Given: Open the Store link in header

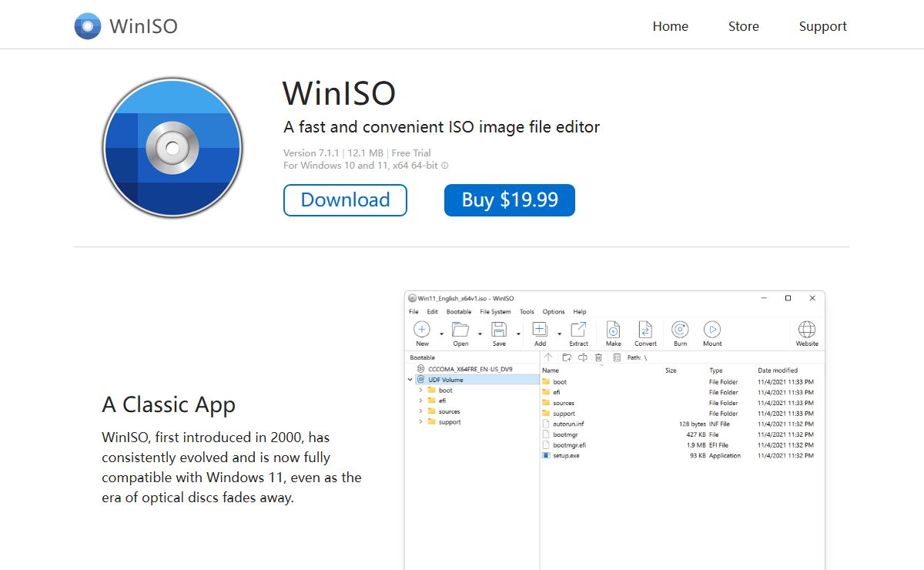Looking at the screenshot, I should 744,26.
